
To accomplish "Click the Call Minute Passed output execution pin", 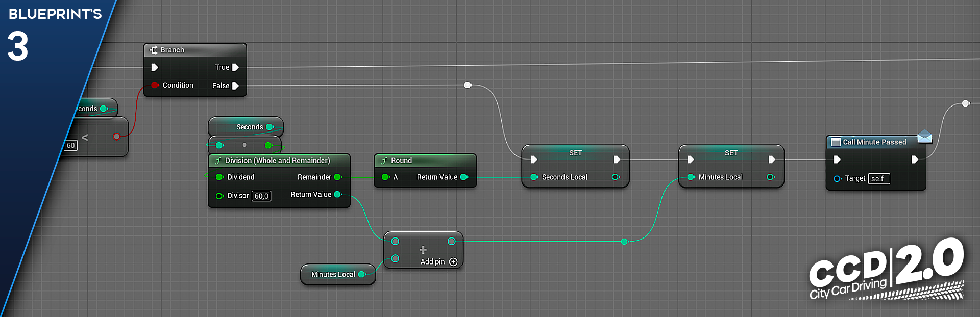I will [x=915, y=160].
